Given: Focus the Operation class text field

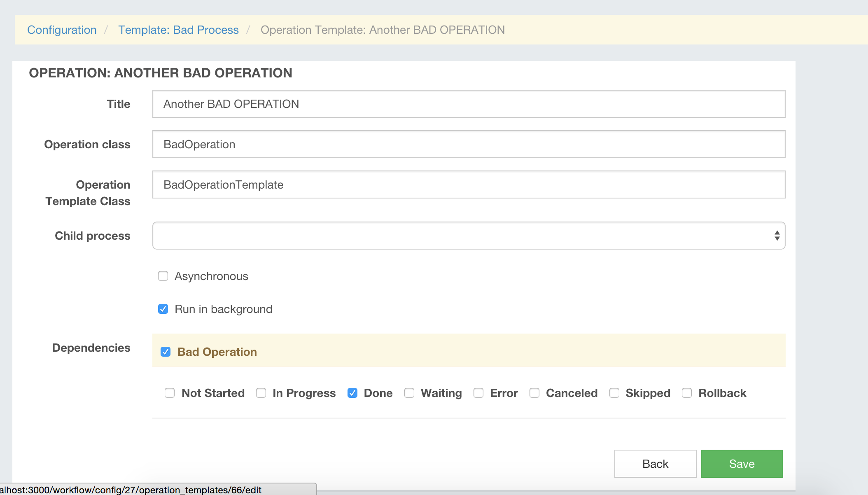Looking at the screenshot, I should (469, 144).
